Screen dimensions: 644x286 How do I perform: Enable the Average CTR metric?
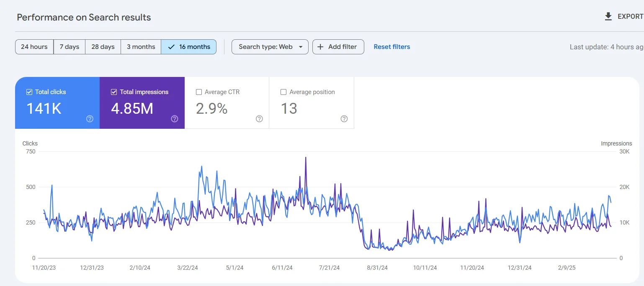[x=199, y=92]
